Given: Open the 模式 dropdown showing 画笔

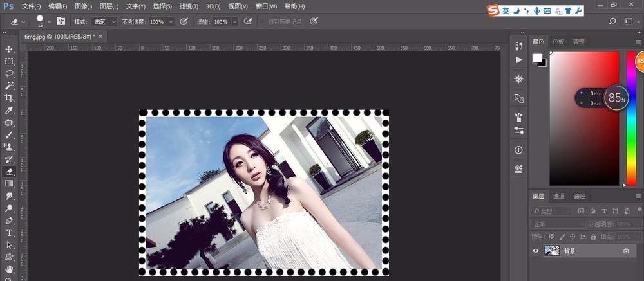Looking at the screenshot, I should click(x=104, y=21).
